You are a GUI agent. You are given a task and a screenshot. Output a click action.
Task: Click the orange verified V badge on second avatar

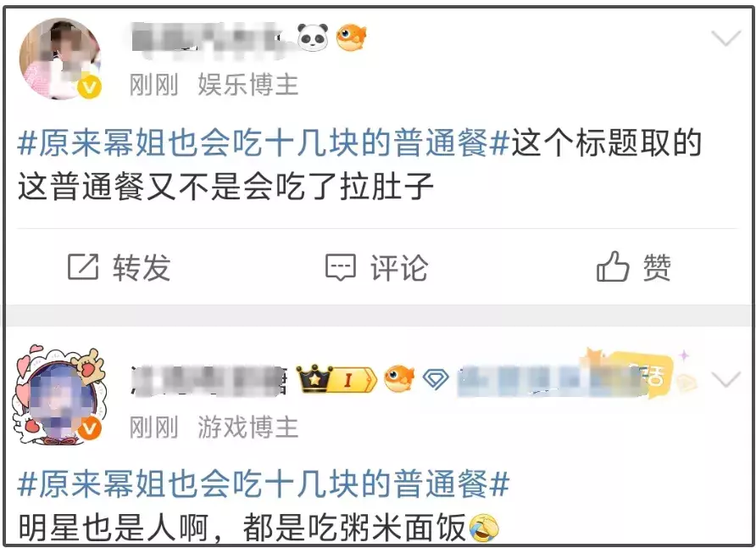90,429
